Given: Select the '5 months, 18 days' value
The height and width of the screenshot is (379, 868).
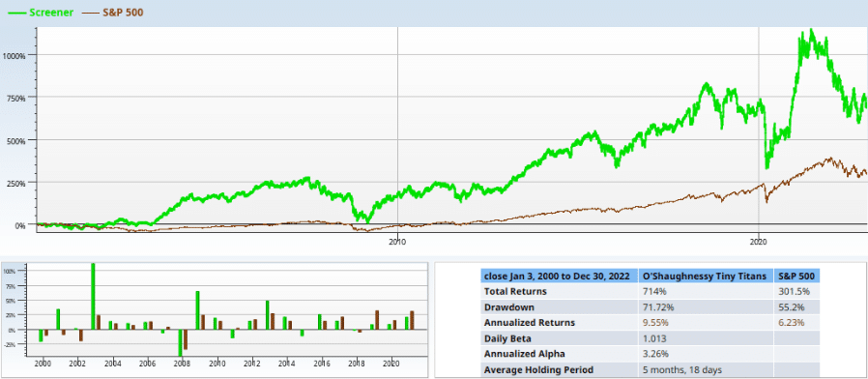Looking at the screenshot, I should (x=682, y=369).
